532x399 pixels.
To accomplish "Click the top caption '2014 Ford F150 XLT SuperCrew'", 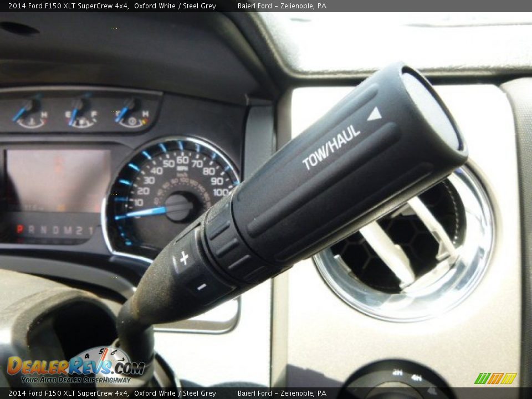I will (65, 6).
